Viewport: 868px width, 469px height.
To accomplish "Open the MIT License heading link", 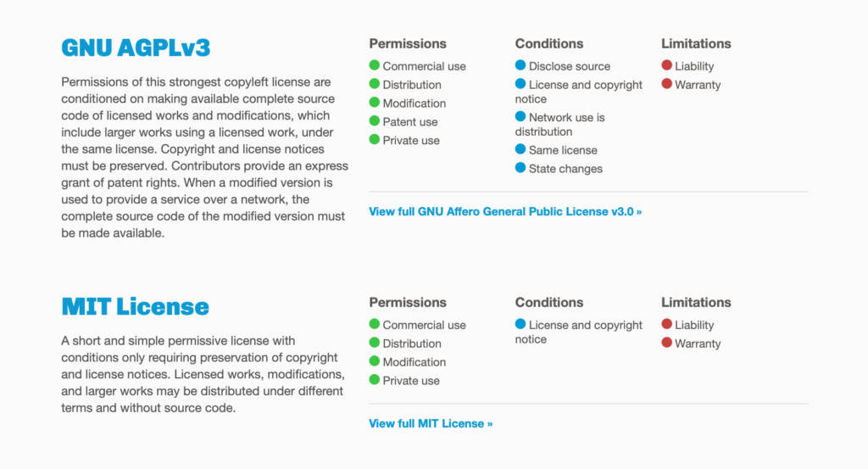I will tap(135, 306).
